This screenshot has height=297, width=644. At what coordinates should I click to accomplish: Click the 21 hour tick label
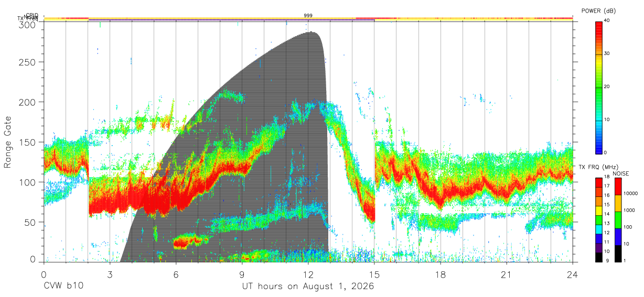click(x=506, y=274)
